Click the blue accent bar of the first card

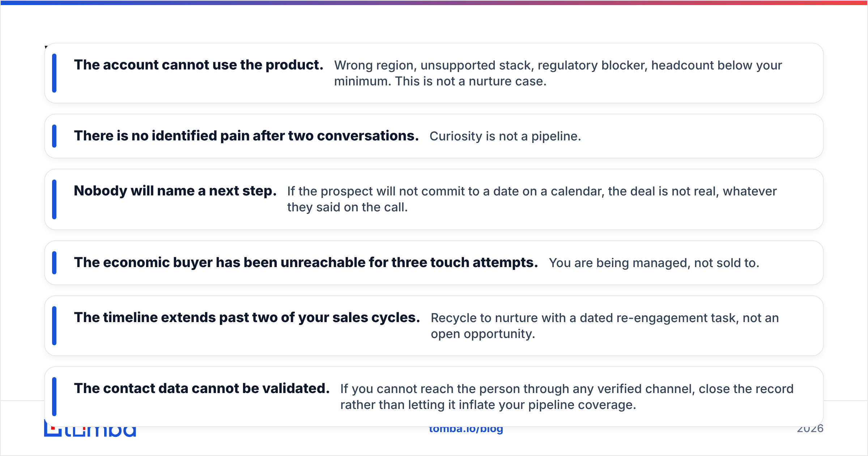[x=54, y=73]
